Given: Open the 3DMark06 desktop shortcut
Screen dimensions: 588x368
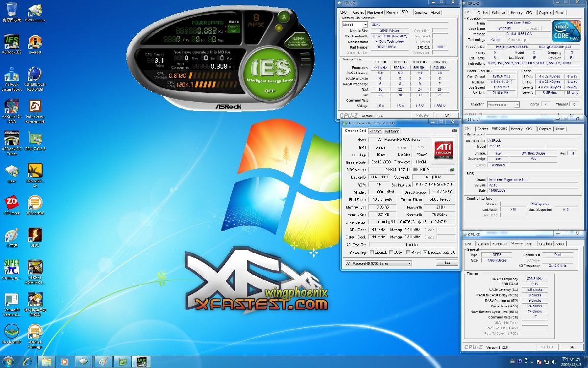Looking at the screenshot, I should pos(35,206).
